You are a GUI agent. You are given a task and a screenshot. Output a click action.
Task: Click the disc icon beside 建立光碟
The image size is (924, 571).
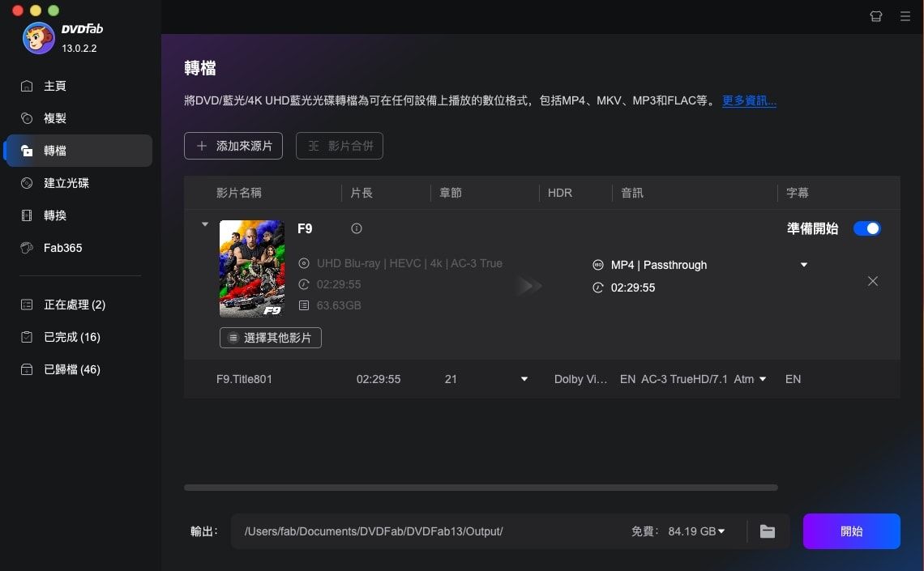(27, 183)
